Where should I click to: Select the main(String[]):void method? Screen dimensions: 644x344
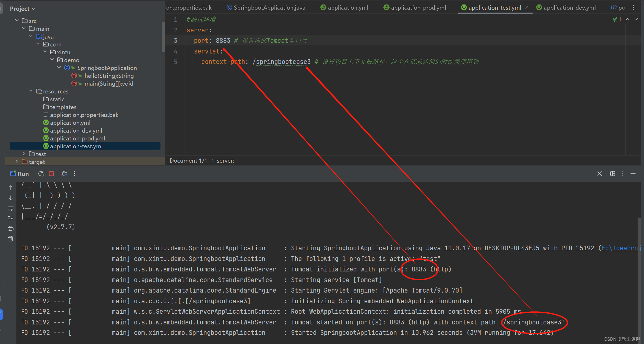[x=109, y=84]
